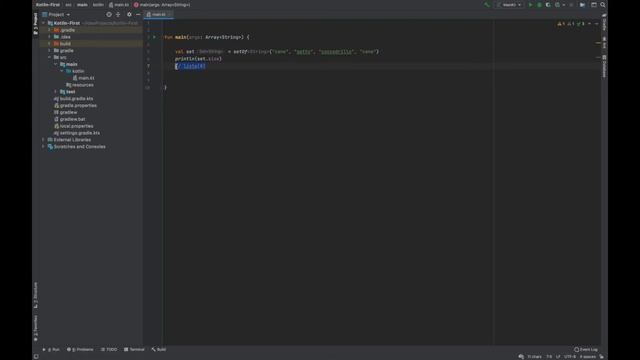
Task: Select gradle.properties file
Action: (x=76, y=105)
